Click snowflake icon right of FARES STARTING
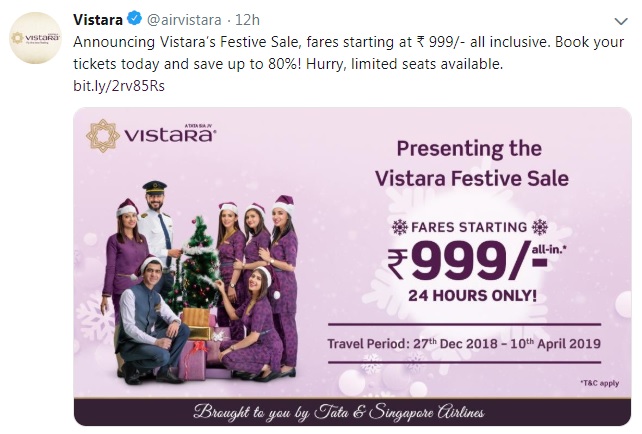 (x=543, y=226)
